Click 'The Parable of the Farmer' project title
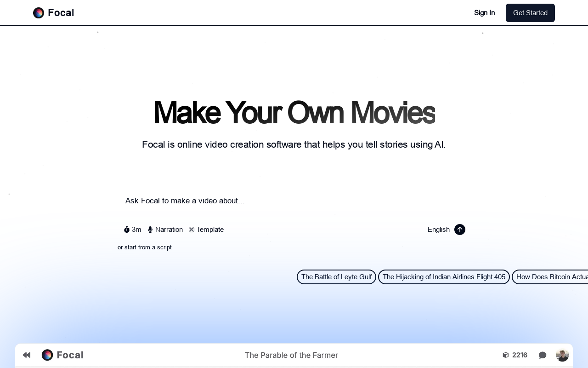Image resolution: width=588 pixels, height=368 pixels. [x=291, y=355]
